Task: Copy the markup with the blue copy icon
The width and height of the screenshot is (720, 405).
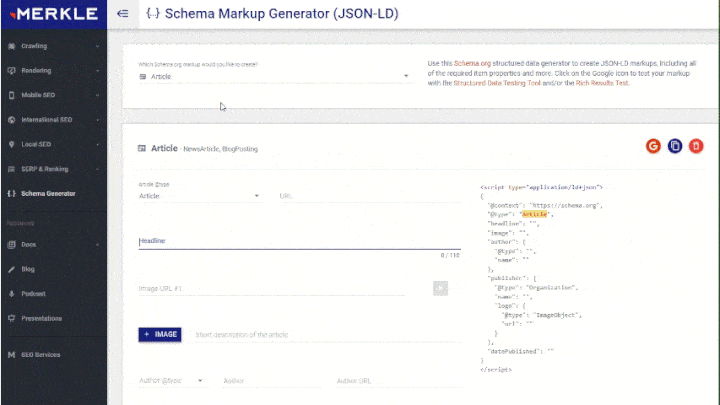Action: tap(675, 146)
